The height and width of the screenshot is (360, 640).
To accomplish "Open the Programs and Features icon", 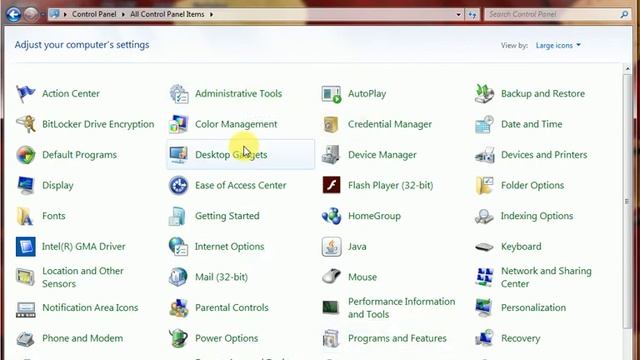I will pyautogui.click(x=331, y=338).
